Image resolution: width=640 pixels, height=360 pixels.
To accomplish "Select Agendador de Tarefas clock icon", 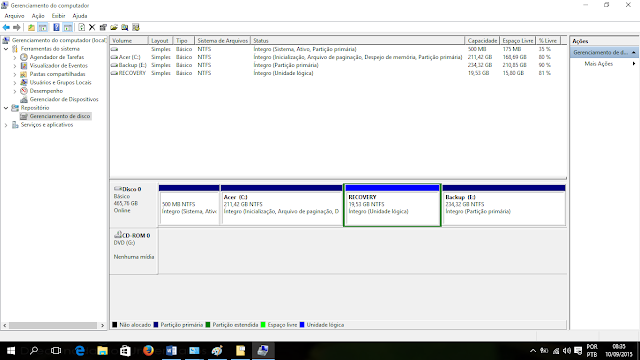I will [x=24, y=57].
